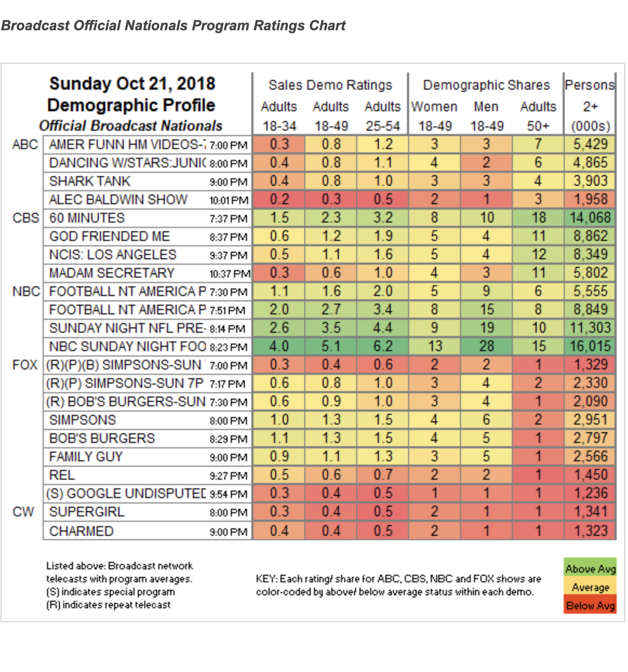Image resolution: width=628 pixels, height=672 pixels.
Task: Click the Persons 2+ (000s) column header
Action: [x=590, y=105]
